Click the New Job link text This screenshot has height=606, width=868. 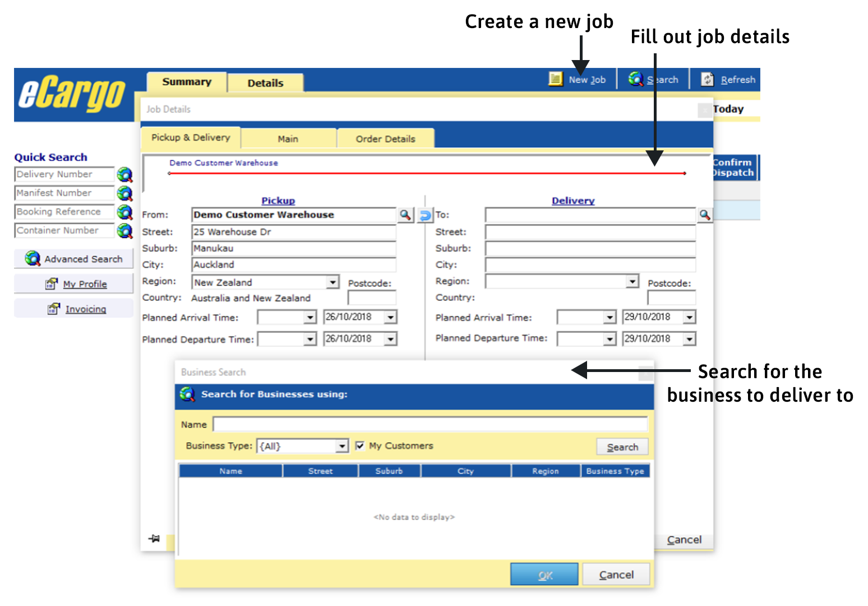pos(587,80)
